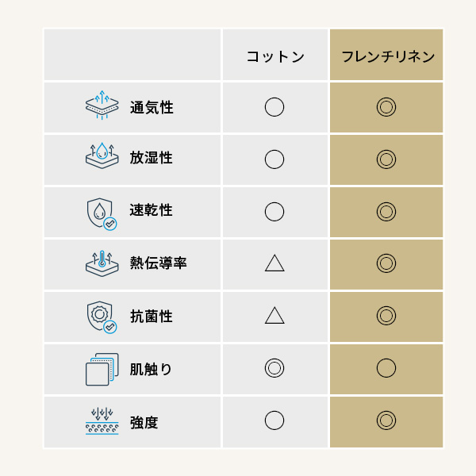Click the 速乾性 quick-dry shield icon

coord(102,212)
